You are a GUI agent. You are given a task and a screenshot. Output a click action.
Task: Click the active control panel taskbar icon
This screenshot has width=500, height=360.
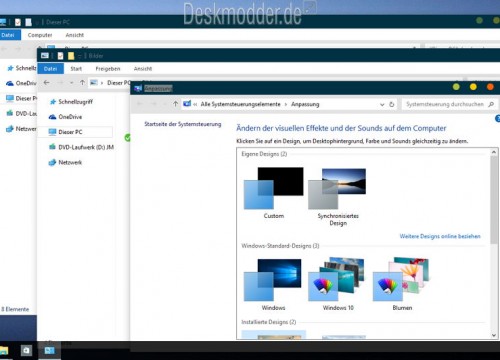pos(49,350)
